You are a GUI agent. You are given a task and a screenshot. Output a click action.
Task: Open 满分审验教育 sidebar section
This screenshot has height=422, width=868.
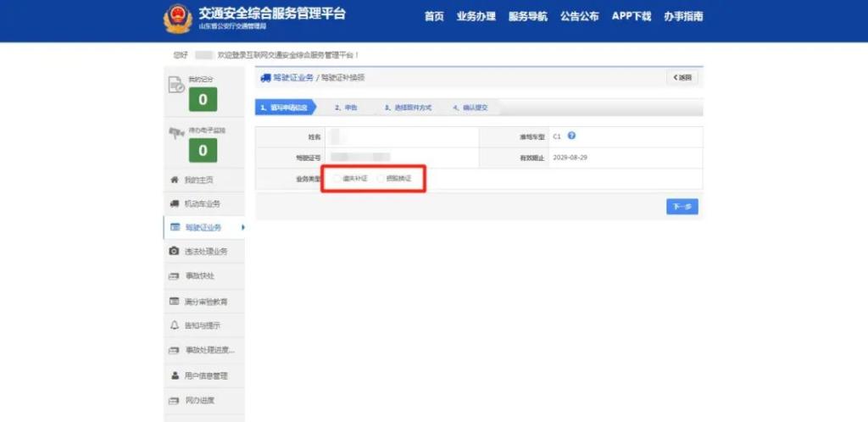click(x=206, y=302)
